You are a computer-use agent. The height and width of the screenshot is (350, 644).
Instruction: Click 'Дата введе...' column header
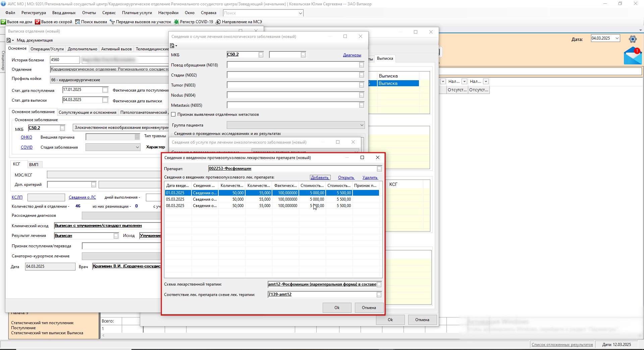pos(178,186)
